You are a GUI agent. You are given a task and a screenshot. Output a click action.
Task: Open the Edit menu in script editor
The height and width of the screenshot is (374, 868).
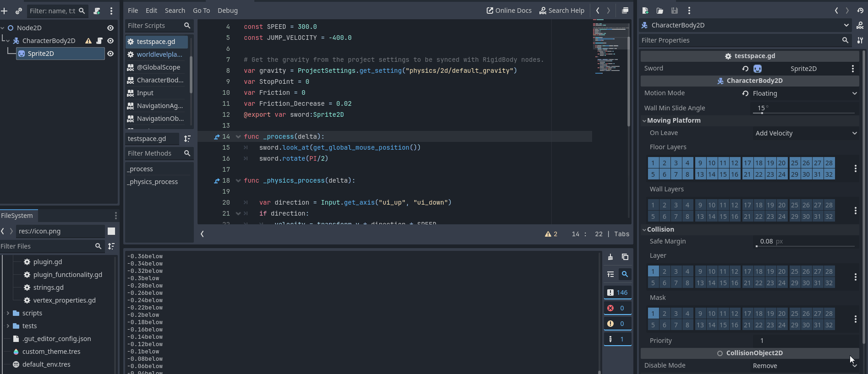pyautogui.click(x=151, y=11)
